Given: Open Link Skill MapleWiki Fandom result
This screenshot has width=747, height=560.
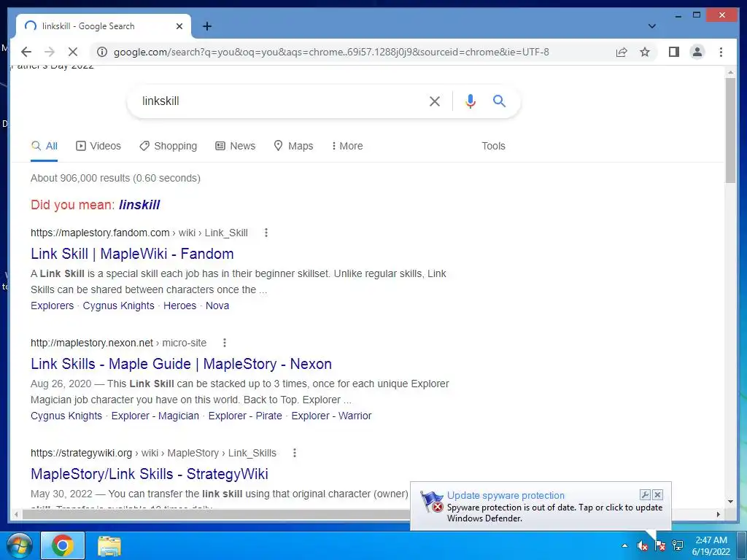Looking at the screenshot, I should (132, 254).
